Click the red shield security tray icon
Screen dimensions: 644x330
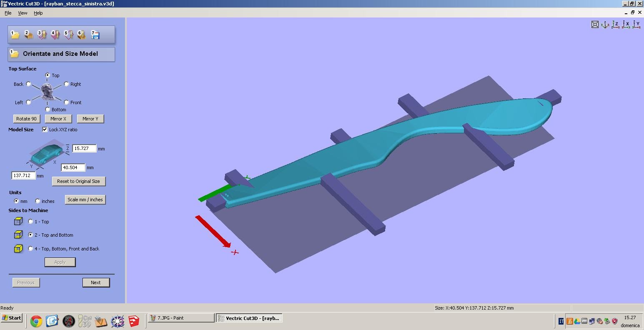coord(615,321)
